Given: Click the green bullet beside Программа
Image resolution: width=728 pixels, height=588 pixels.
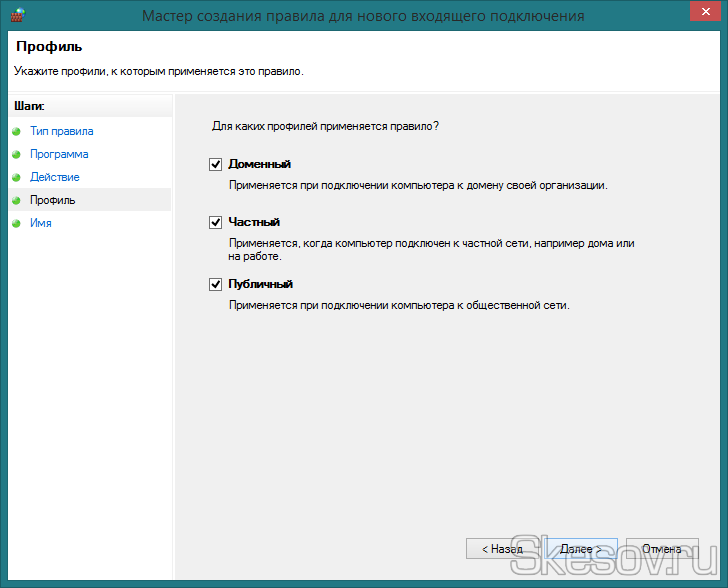Looking at the screenshot, I should 16,154.
